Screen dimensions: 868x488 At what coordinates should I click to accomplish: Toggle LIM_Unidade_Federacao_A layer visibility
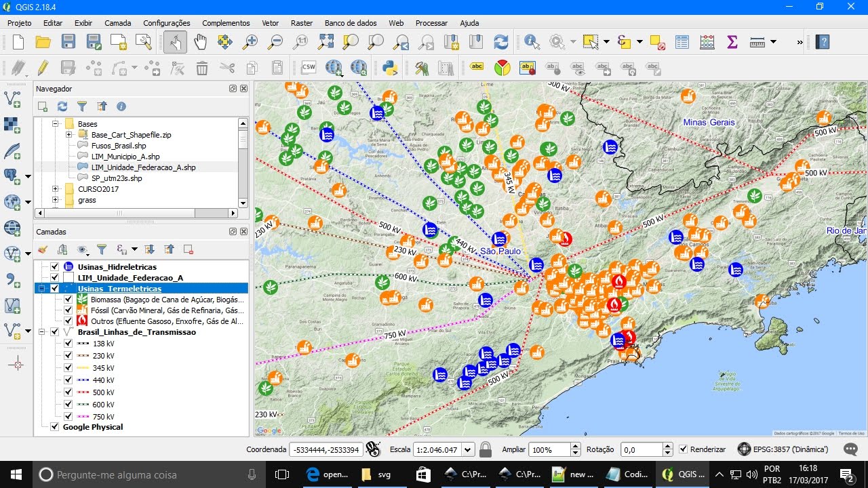point(55,278)
